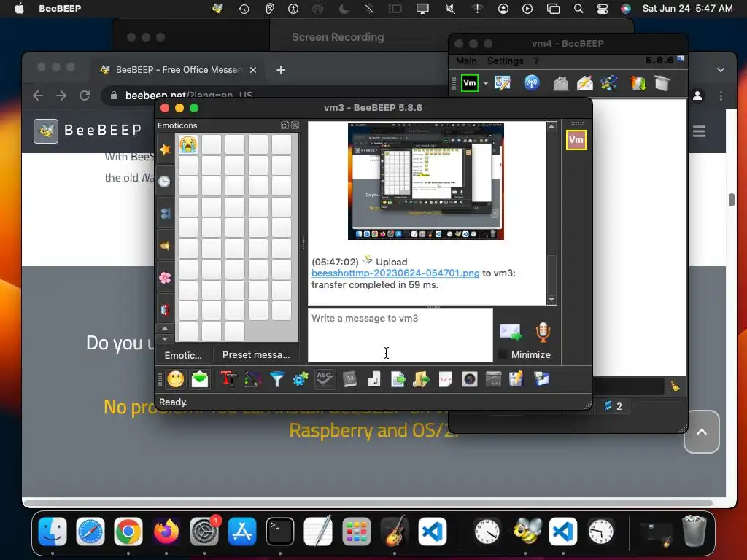Click the gray open envelope icon in vm4
The height and width of the screenshot is (560, 747).
point(561,83)
